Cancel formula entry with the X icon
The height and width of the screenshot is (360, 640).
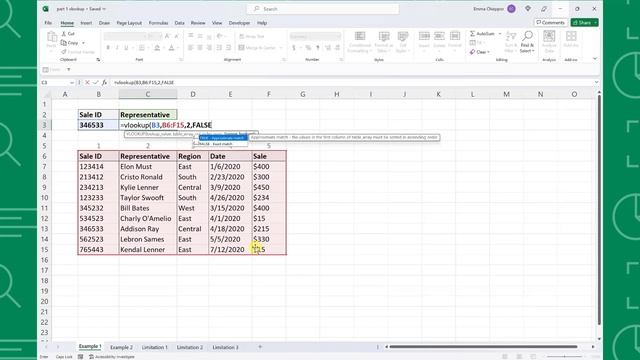[87, 82]
